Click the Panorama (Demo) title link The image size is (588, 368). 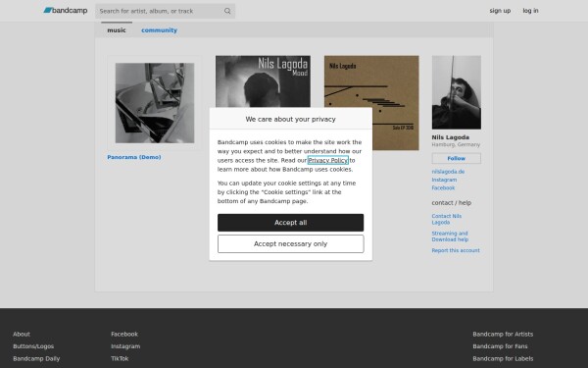[x=134, y=157]
